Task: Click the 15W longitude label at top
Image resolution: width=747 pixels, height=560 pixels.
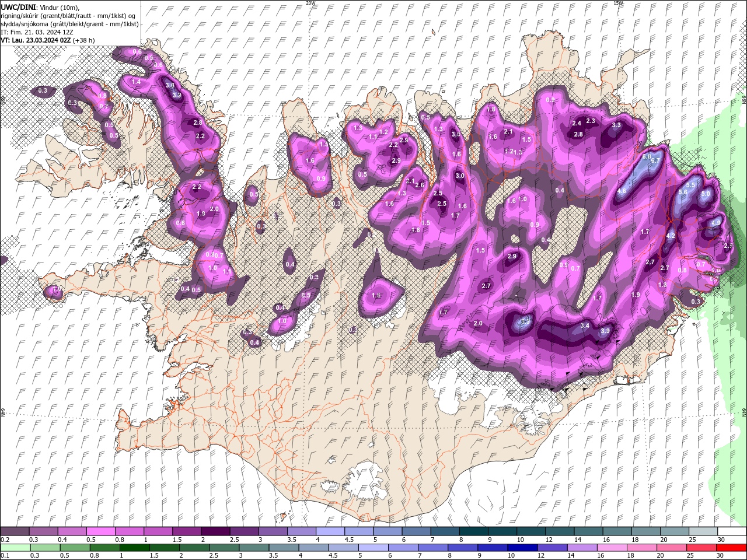Action: tap(618, 3)
